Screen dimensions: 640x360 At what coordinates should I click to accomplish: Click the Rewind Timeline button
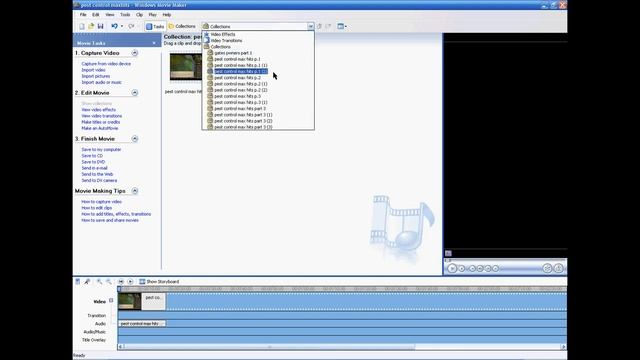121,281
